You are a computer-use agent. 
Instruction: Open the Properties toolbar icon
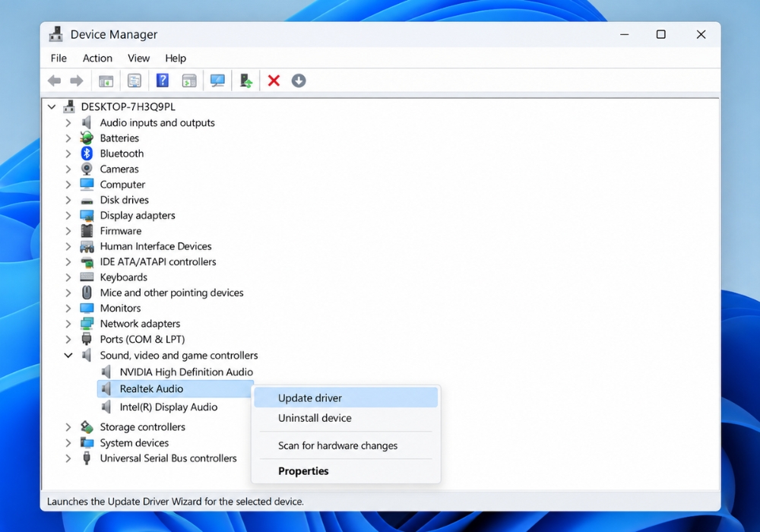click(135, 81)
